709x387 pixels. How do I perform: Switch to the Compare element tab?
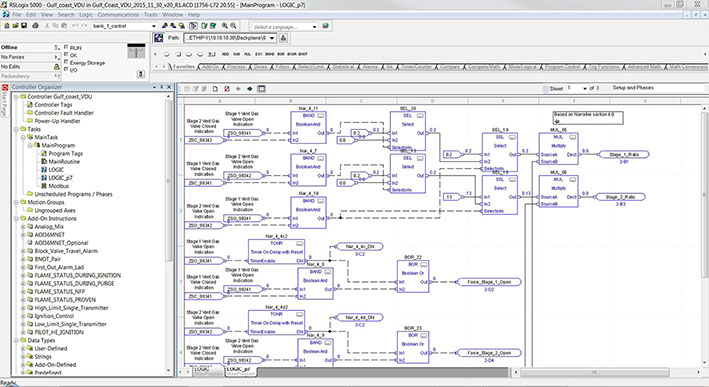(449, 66)
